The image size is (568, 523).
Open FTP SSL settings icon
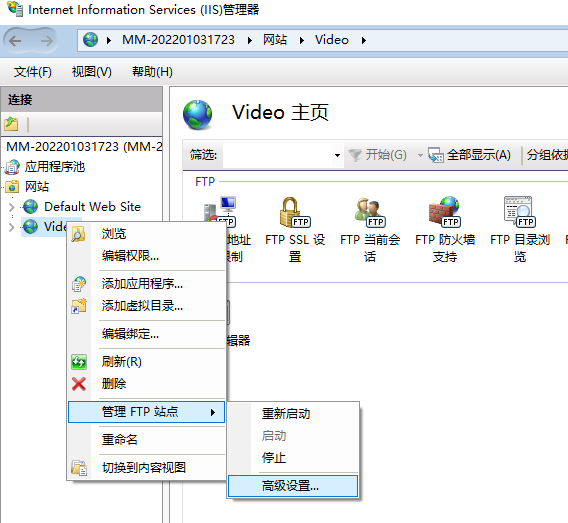pos(295,229)
